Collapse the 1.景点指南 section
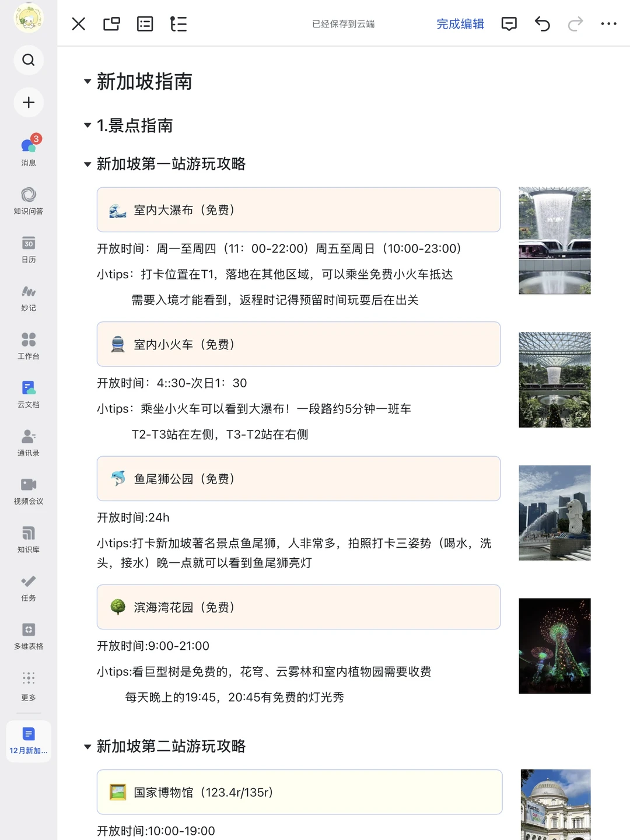This screenshot has width=630, height=840. click(86, 126)
